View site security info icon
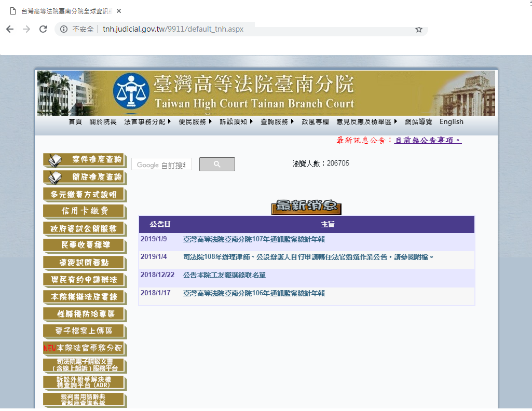Screen dimensions: 532x411 (63, 29)
